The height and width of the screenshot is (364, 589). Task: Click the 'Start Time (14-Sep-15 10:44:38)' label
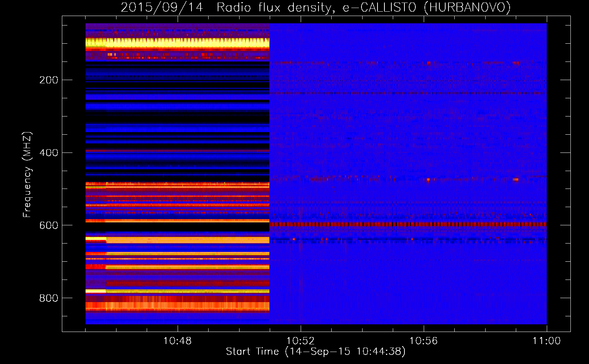tap(316, 352)
